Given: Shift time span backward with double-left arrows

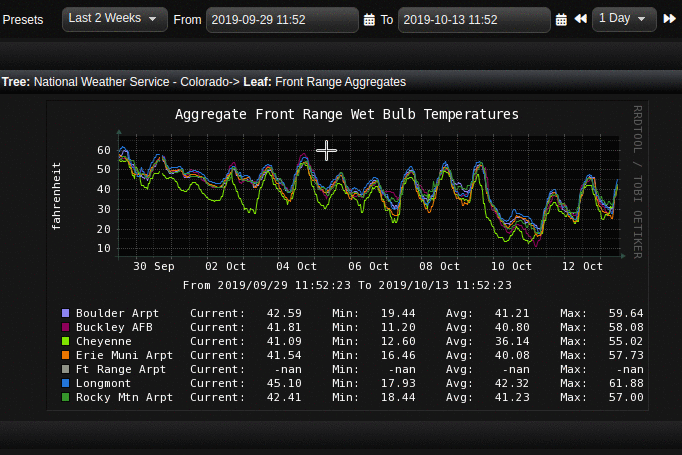Looking at the screenshot, I should click(x=581, y=19).
